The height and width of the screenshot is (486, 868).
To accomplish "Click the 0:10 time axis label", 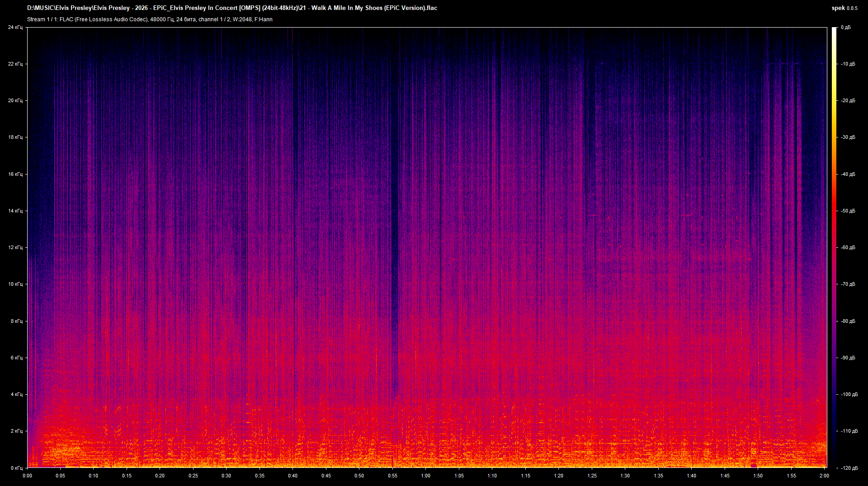I will click(x=94, y=476).
